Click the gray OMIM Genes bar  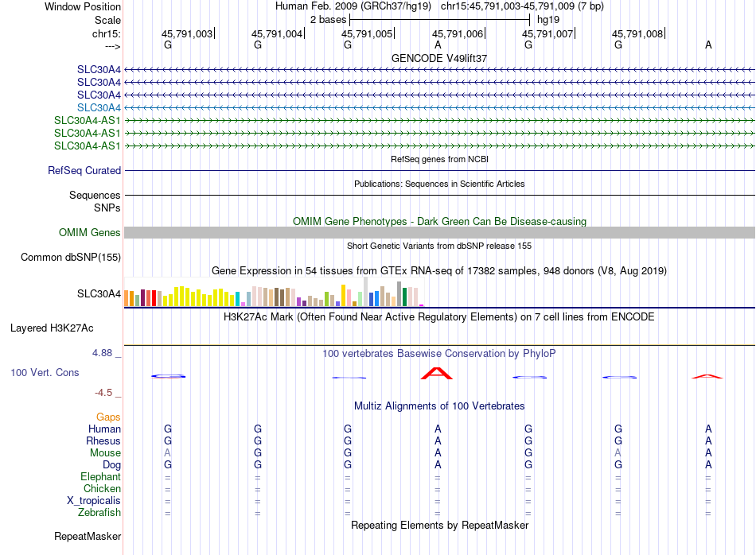click(440, 233)
